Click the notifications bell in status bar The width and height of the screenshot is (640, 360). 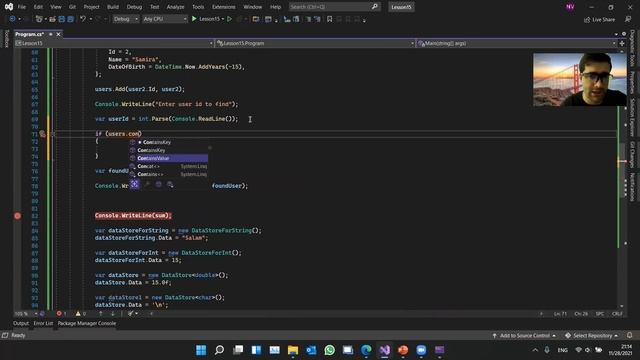pyautogui.click(x=629, y=335)
